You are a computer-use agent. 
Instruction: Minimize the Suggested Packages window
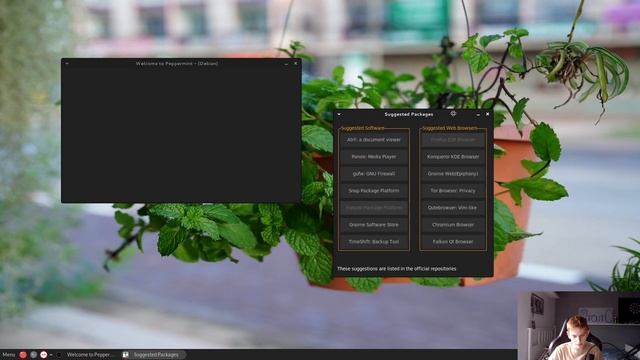pyautogui.click(x=478, y=115)
